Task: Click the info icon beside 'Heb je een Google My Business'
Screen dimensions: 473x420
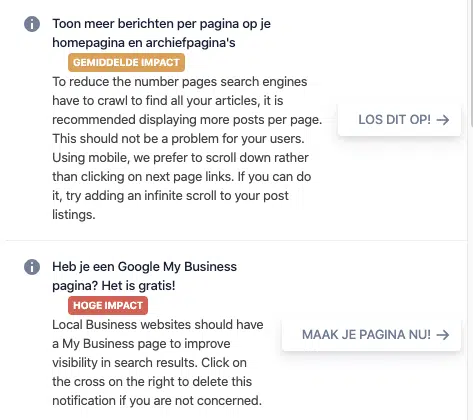Action: coord(32,267)
